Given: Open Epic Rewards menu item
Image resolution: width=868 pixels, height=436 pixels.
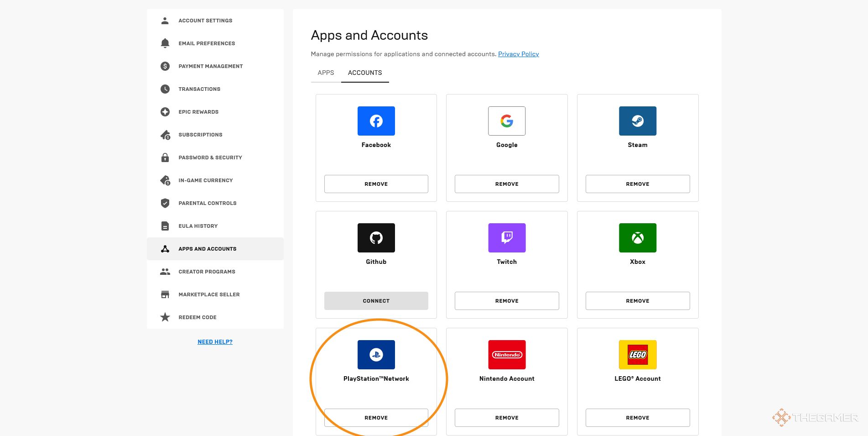Looking at the screenshot, I should 215,112.
